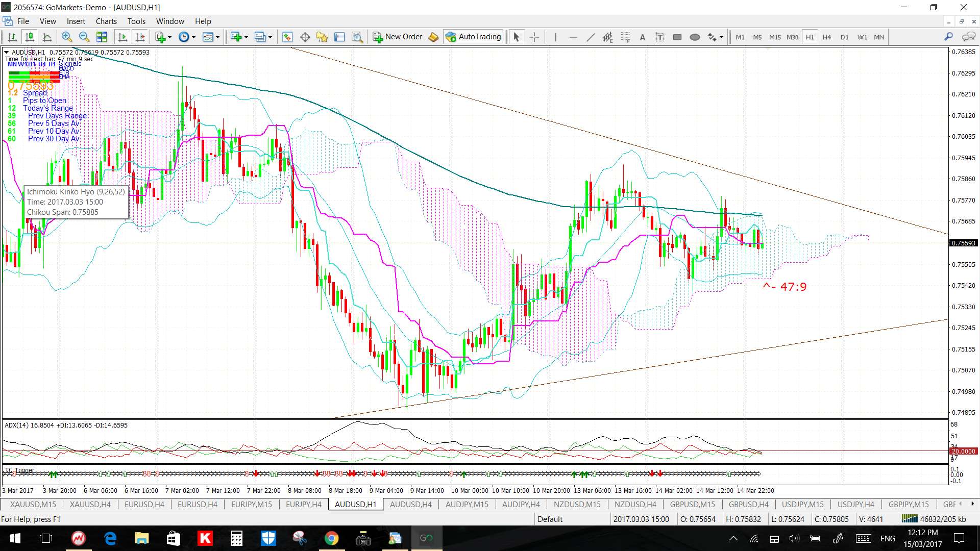Image resolution: width=980 pixels, height=551 pixels.
Task: Open the Charts menu
Action: (x=106, y=21)
